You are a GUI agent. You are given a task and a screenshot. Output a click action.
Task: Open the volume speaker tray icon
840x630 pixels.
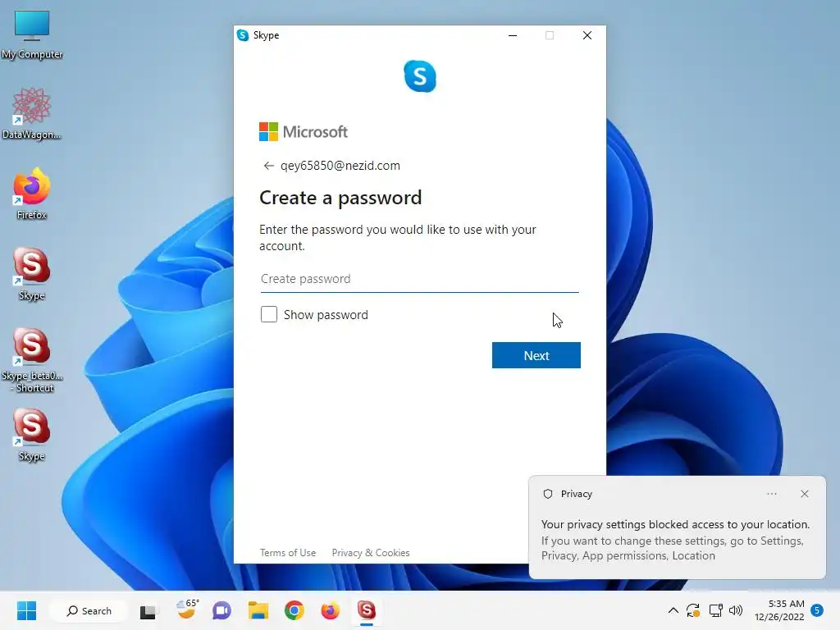(736, 610)
